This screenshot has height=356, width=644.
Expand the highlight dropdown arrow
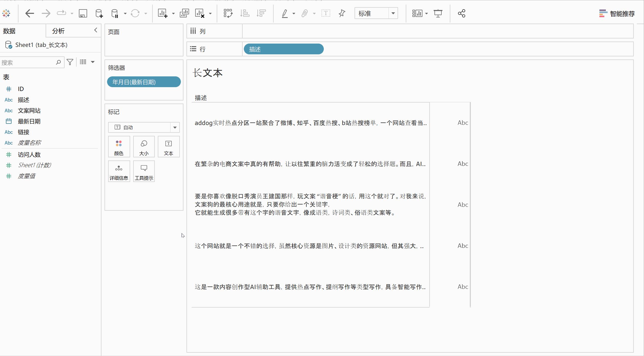click(294, 14)
